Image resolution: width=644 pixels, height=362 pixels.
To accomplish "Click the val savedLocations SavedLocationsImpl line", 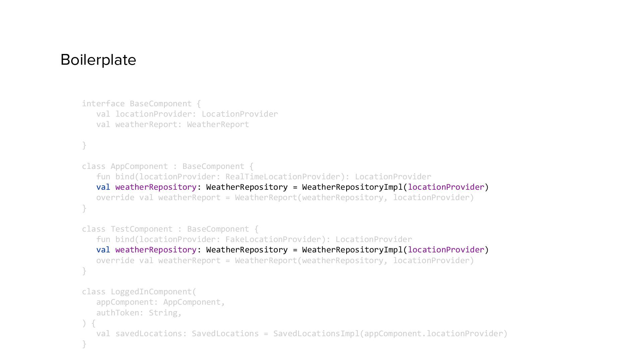I will click(x=302, y=334).
